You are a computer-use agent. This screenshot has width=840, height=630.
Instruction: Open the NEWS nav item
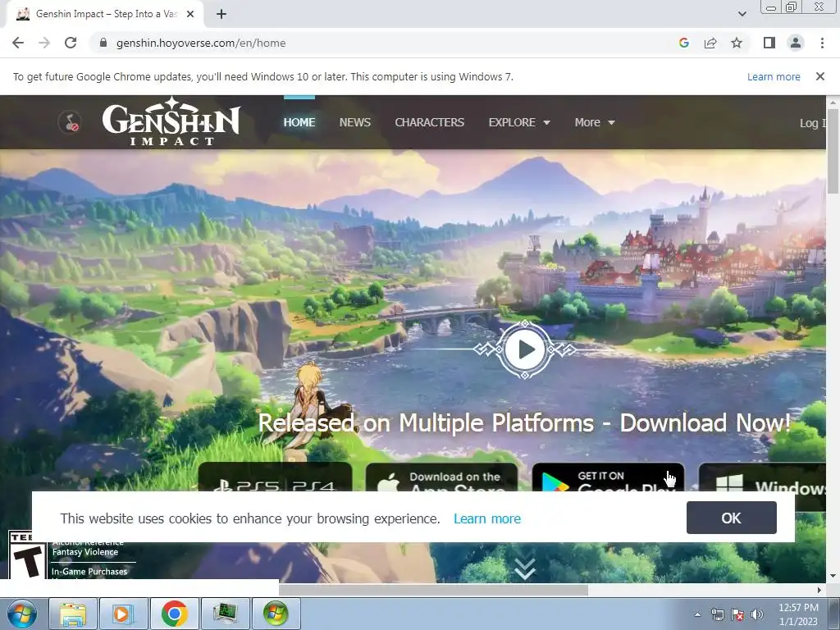pos(354,122)
